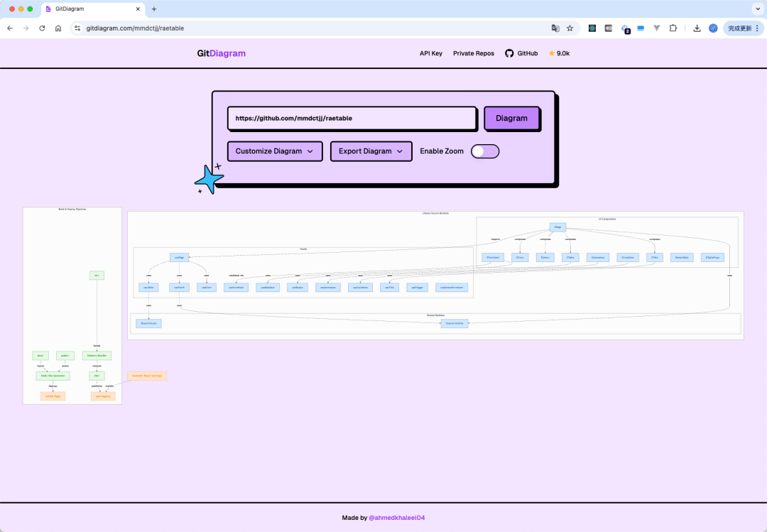The height and width of the screenshot is (532, 767).
Task: Click the GitHub repository URL input field
Action: tap(352, 118)
